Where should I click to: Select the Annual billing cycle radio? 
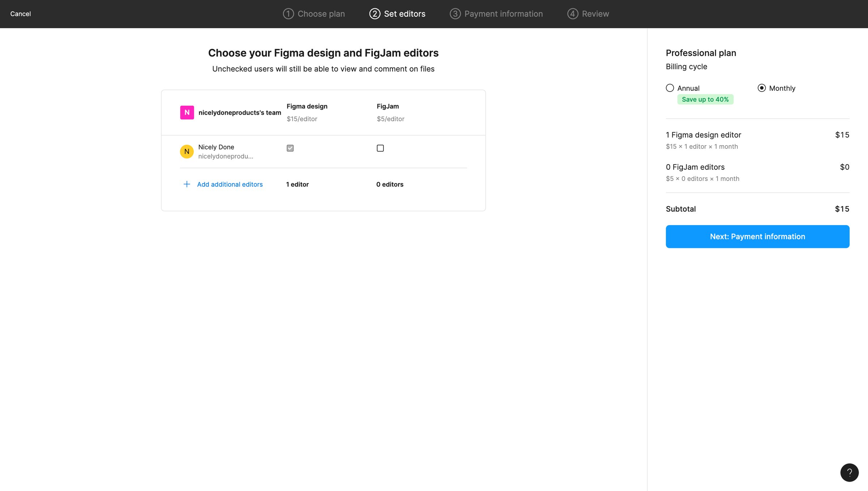(670, 88)
